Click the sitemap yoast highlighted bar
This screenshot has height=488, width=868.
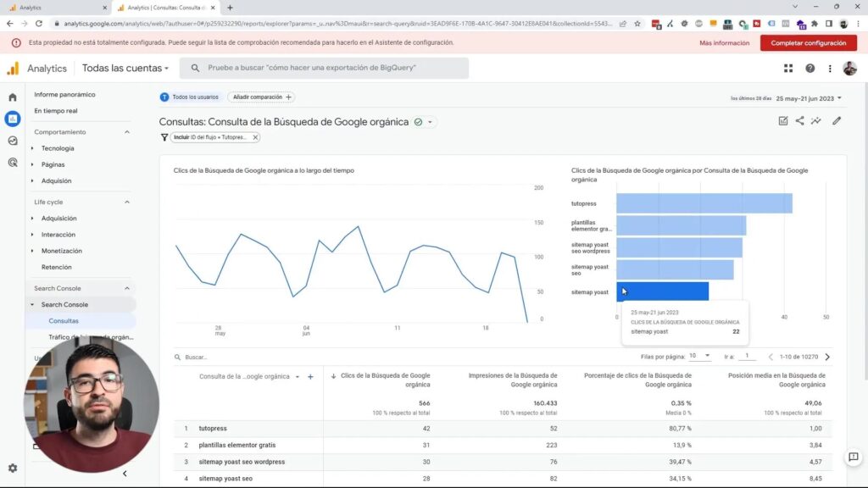click(663, 291)
